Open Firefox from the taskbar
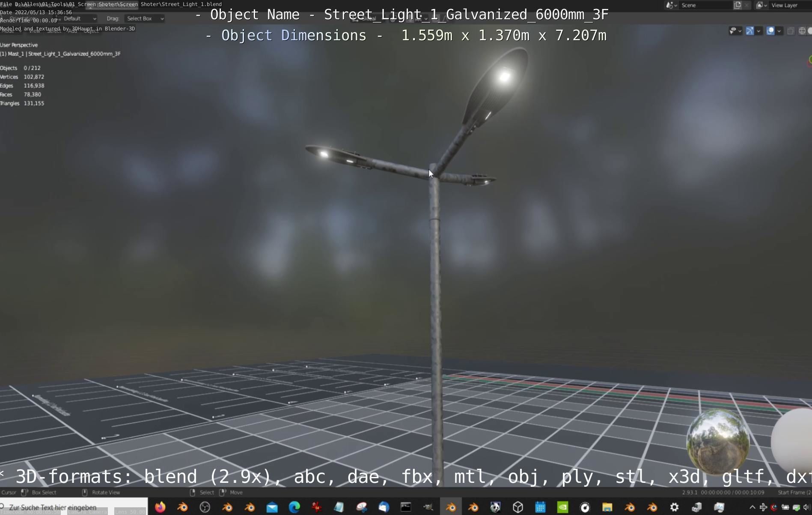This screenshot has height=515, width=812. coord(160,507)
